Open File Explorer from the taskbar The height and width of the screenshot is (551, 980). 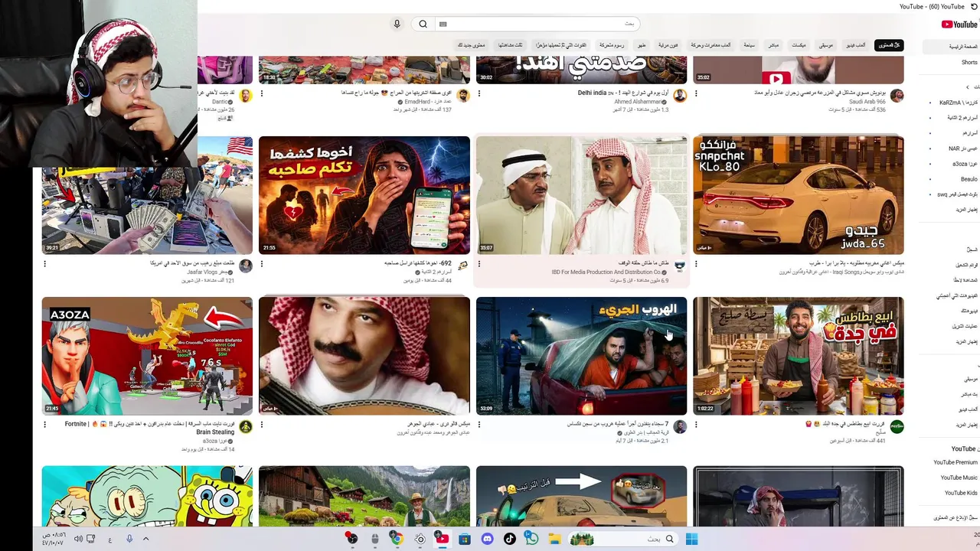pyautogui.click(x=554, y=539)
